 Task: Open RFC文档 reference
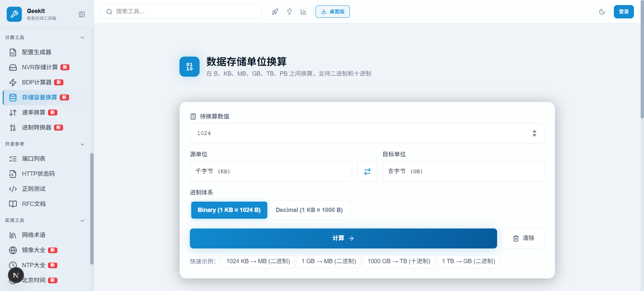pyautogui.click(x=44, y=204)
